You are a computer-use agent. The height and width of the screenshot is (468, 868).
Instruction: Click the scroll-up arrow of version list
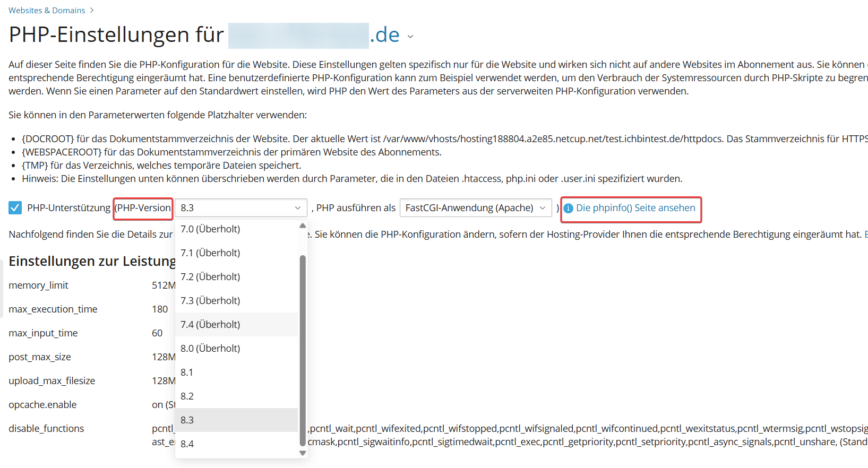(303, 226)
